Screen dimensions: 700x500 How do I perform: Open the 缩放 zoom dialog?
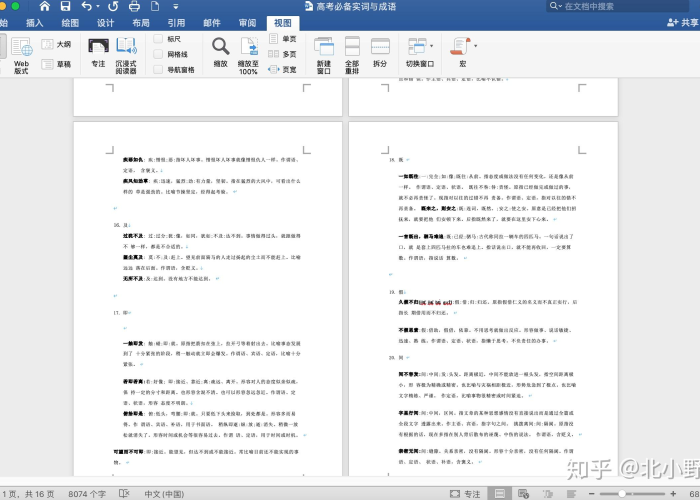[221, 53]
